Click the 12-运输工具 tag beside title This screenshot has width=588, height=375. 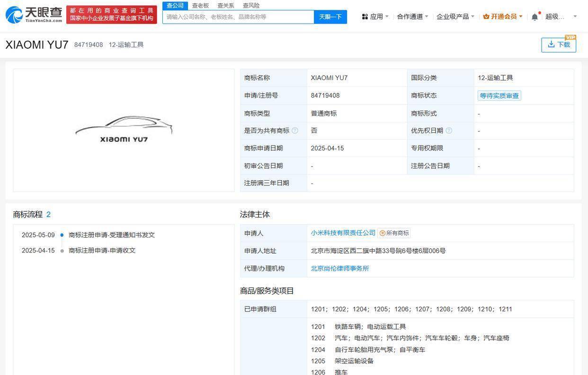click(126, 45)
